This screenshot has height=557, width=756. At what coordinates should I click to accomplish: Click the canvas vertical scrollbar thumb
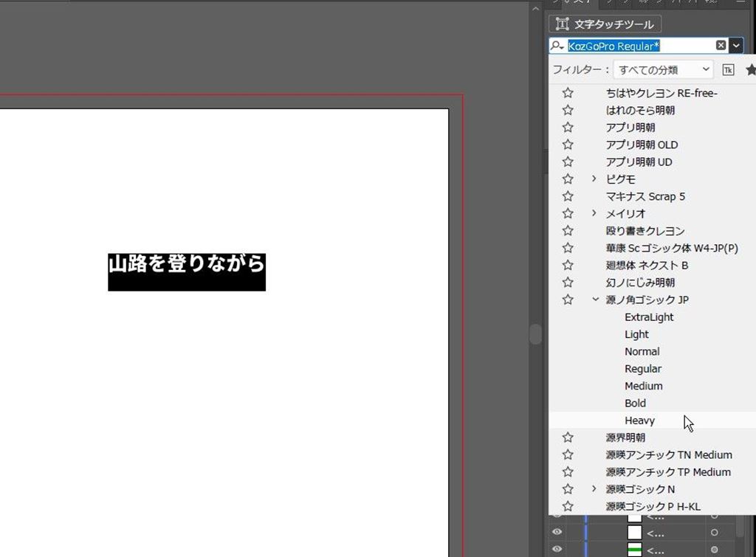[x=535, y=334]
